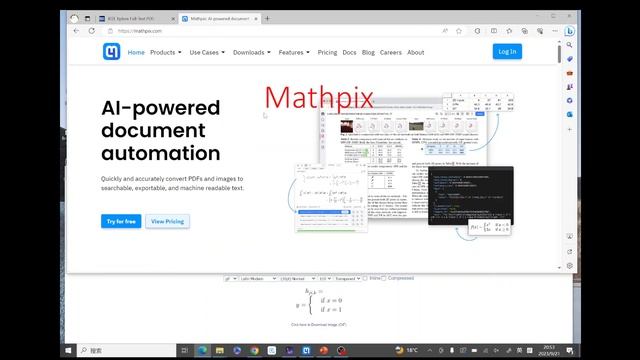The width and height of the screenshot is (640, 360).
Task: Open the Pricing nav link
Action: pos(327,52)
